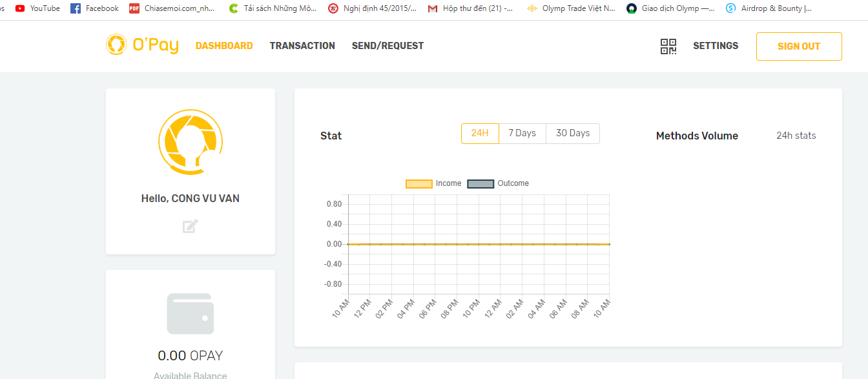Select the 7 Days stat range

522,133
